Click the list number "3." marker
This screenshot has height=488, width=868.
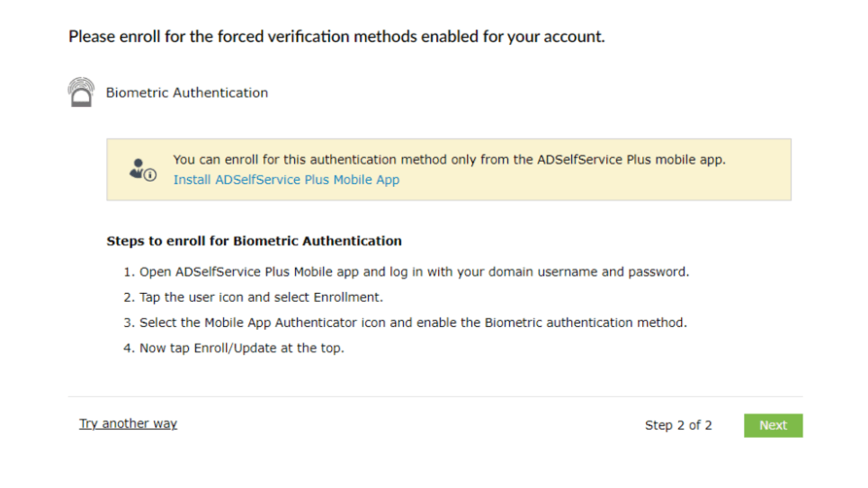coord(129,323)
